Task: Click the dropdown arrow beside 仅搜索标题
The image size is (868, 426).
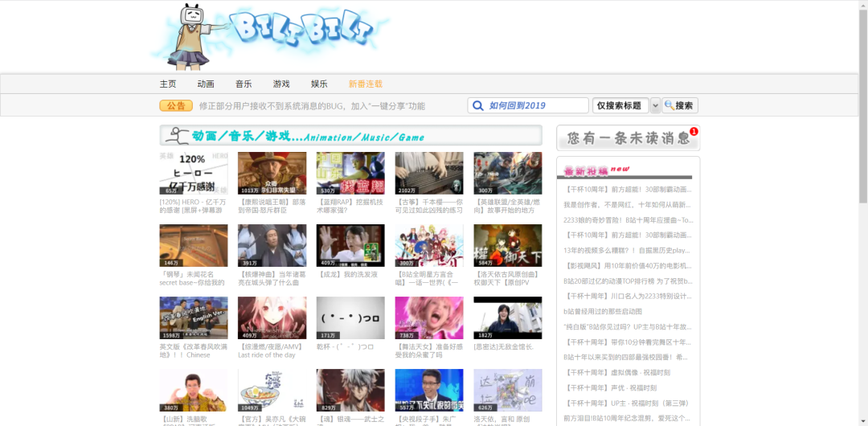Action: click(656, 106)
